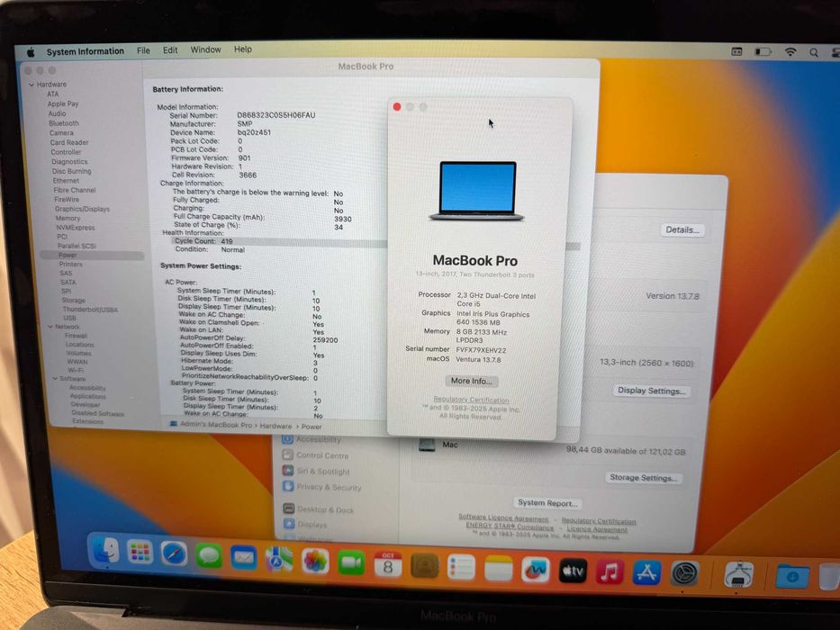This screenshot has width=840, height=630.
Task: Open Downloads folder in the Dock
Action: pos(791,576)
